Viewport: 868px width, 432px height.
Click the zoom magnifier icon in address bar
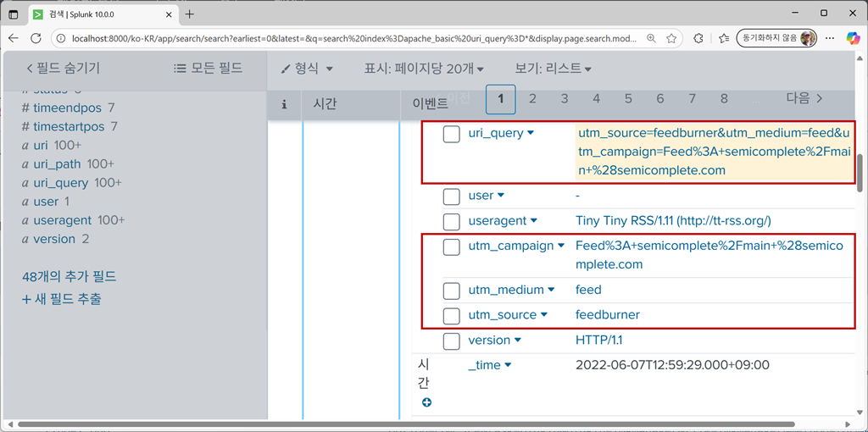(x=651, y=38)
